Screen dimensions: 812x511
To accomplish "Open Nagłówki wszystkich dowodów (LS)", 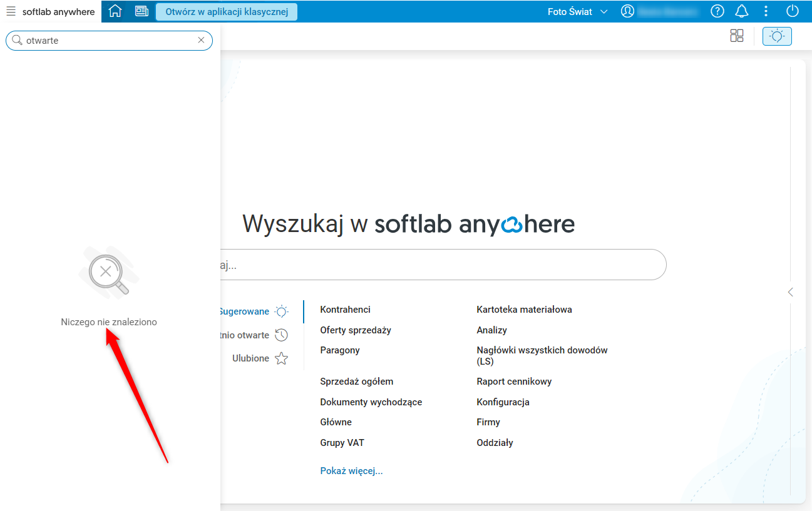I will [x=542, y=356].
